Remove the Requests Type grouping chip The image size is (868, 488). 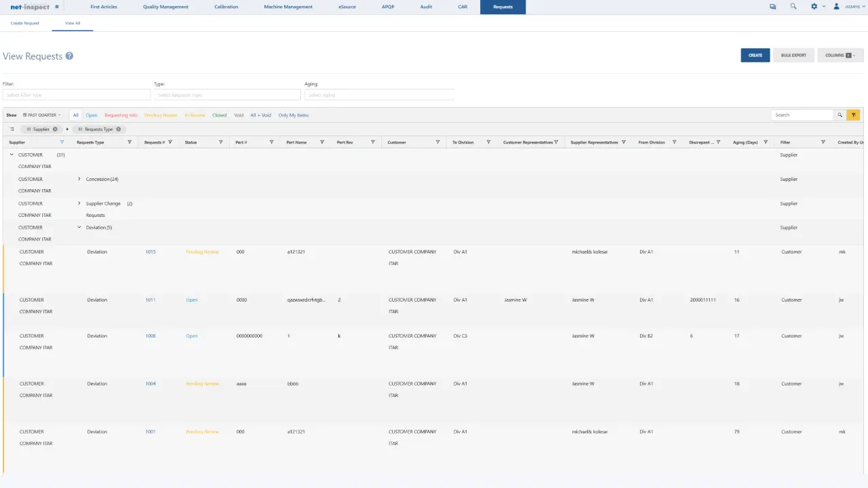(x=119, y=129)
